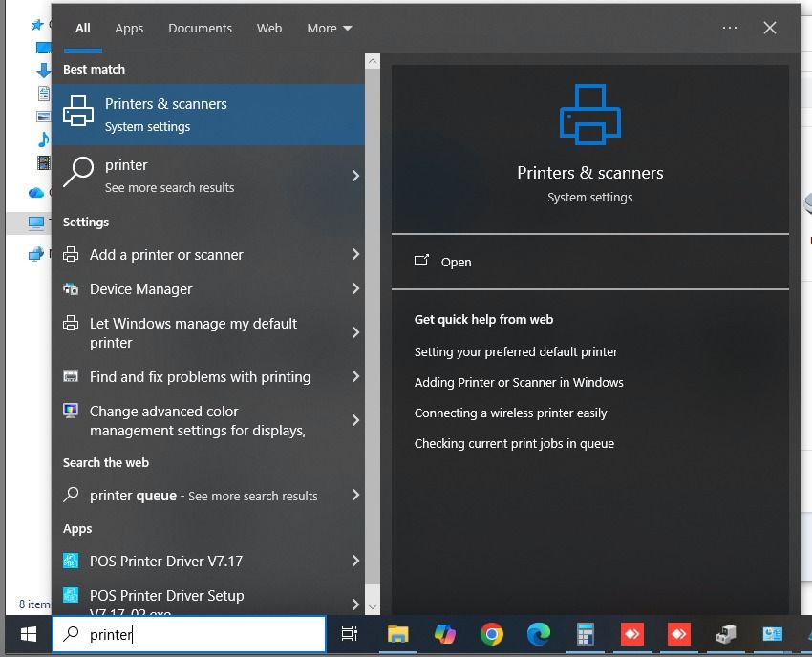Launch Google Chrome from the taskbar
Viewport: 812px width, 657px height.
pos(491,634)
